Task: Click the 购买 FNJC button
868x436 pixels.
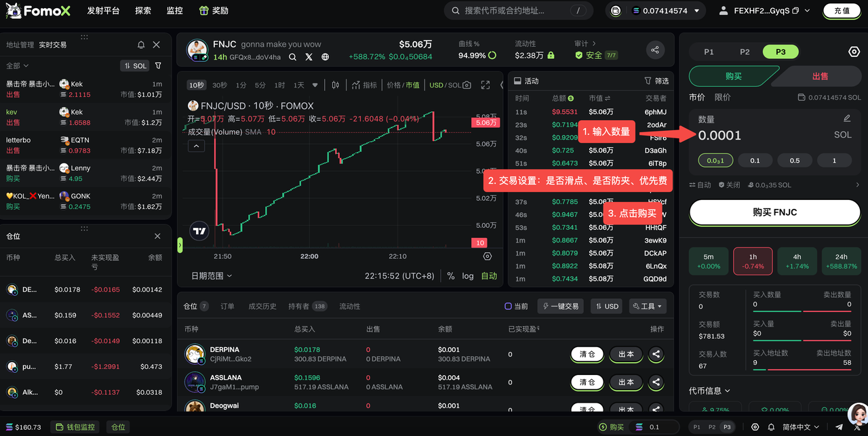Action: coord(774,212)
